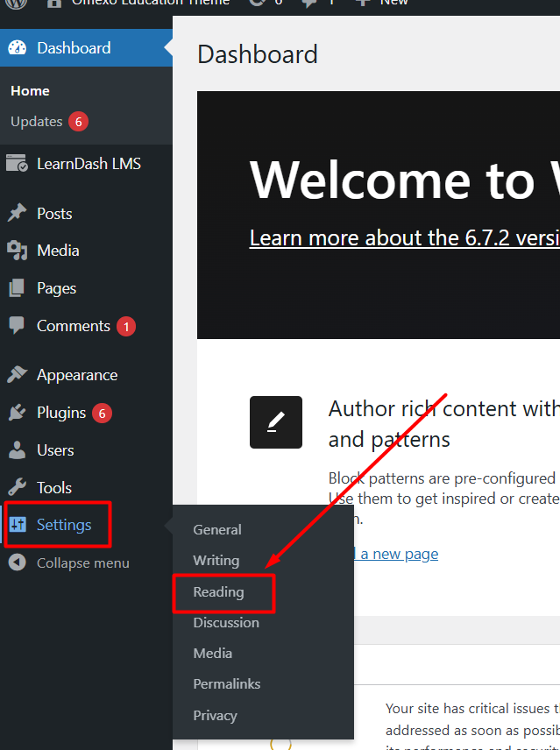
Task: Click the Comments speech bubble icon
Action: point(18,325)
